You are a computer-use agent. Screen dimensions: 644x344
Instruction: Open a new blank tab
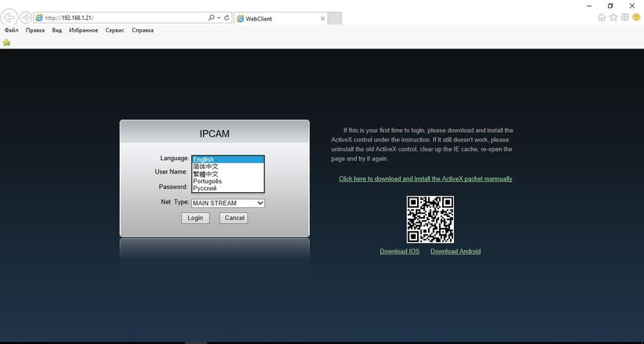pos(335,18)
